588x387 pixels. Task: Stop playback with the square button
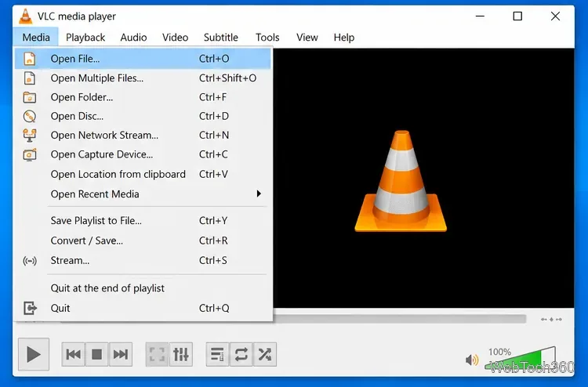tap(96, 354)
